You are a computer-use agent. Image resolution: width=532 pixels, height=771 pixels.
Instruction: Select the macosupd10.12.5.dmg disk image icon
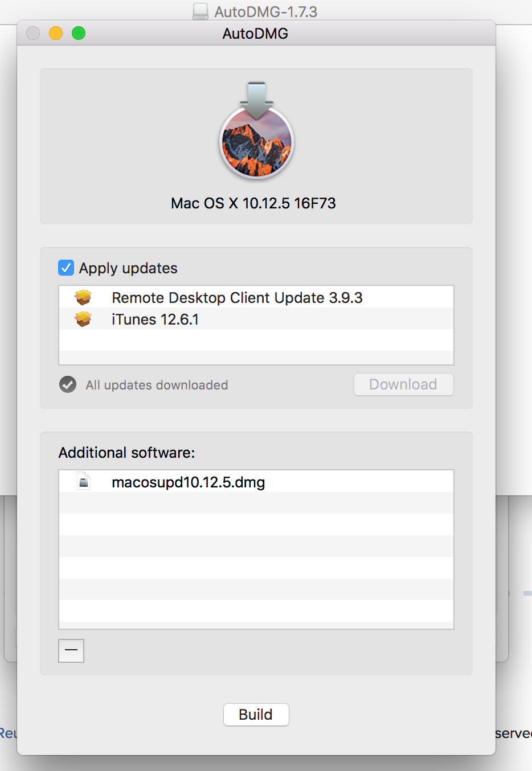pos(84,482)
